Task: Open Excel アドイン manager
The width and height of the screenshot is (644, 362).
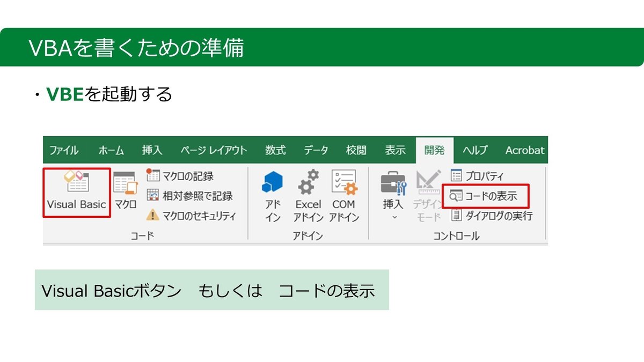Action: [x=308, y=196]
